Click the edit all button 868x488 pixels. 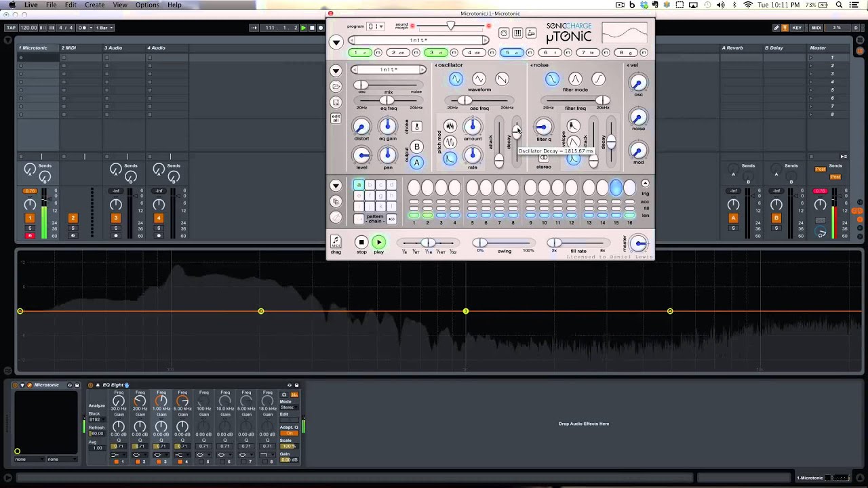point(336,118)
